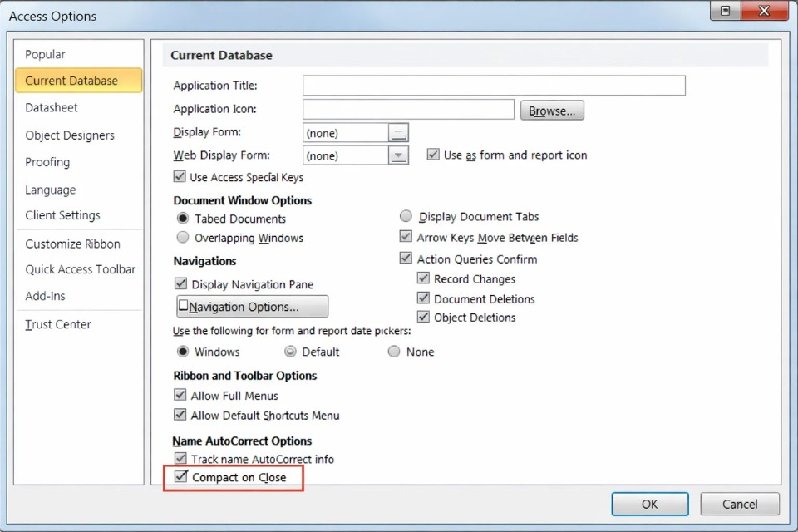The image size is (798, 532).
Task: Uncheck Use Access Special Keys
Action: pos(180,177)
